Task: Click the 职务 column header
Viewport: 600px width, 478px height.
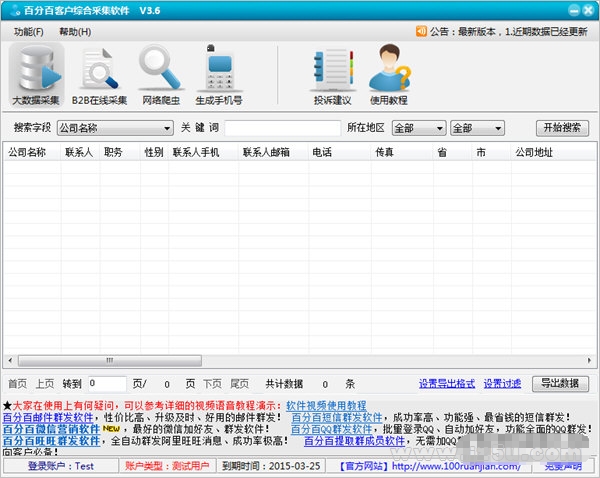Action: [120, 152]
